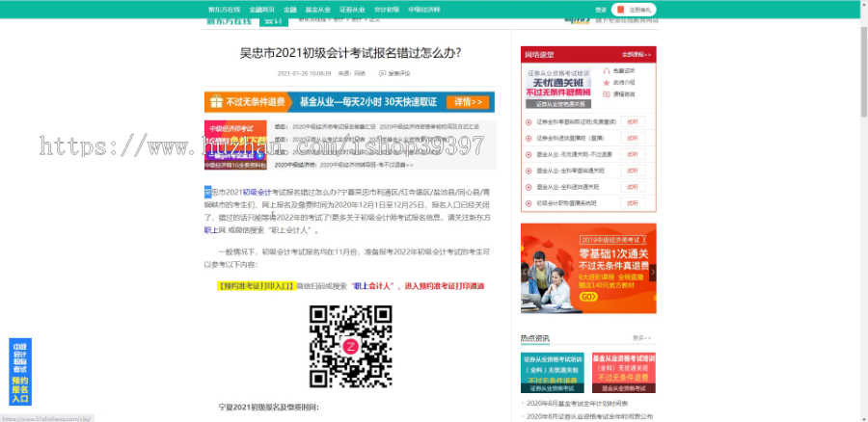Image resolution: width=868 pixels, height=422 pixels.
Task: Click the star icon for 名师介绍
Action: [x=607, y=83]
